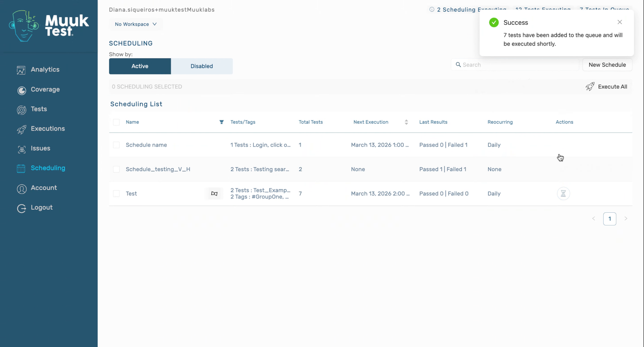Check the Schedule name row checkbox
This screenshot has width=644, height=347.
pyautogui.click(x=116, y=145)
